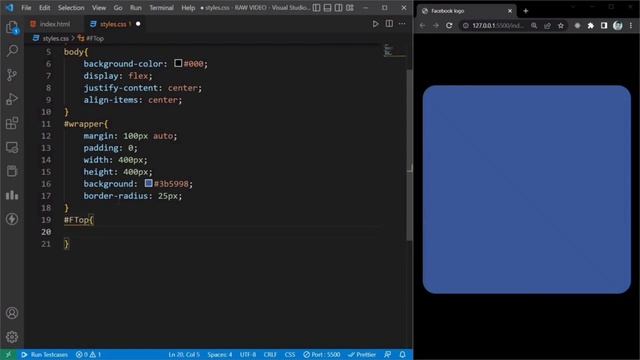640x360 pixels.
Task: Toggle the secondary side bar layout icon
Action: [x=338, y=8]
